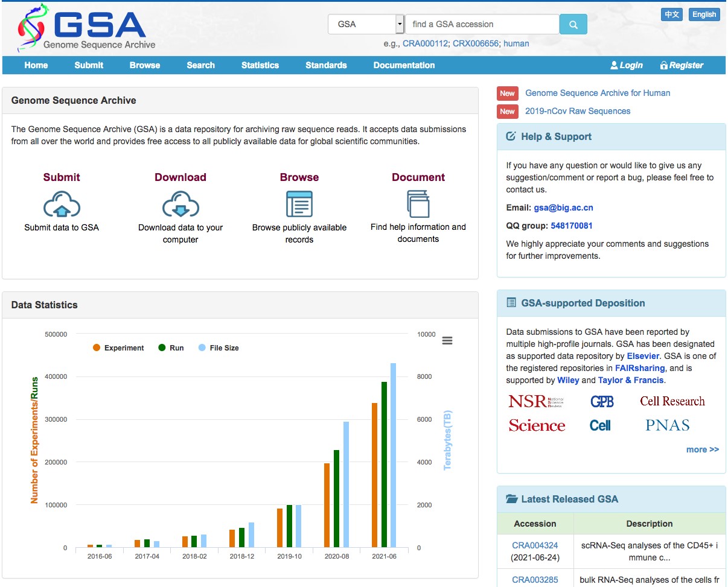
Task: Open the chart hamburger menu icon
Action: coord(447,341)
